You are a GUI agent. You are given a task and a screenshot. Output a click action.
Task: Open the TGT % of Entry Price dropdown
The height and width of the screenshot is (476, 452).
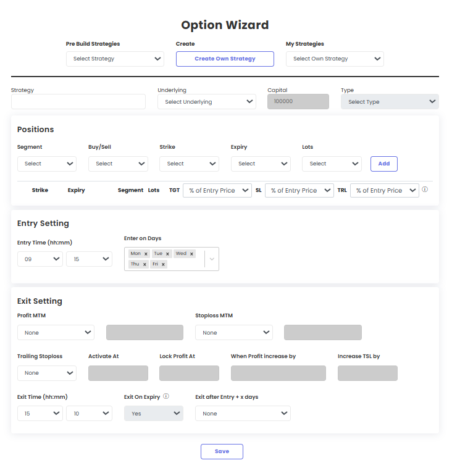[x=217, y=190]
